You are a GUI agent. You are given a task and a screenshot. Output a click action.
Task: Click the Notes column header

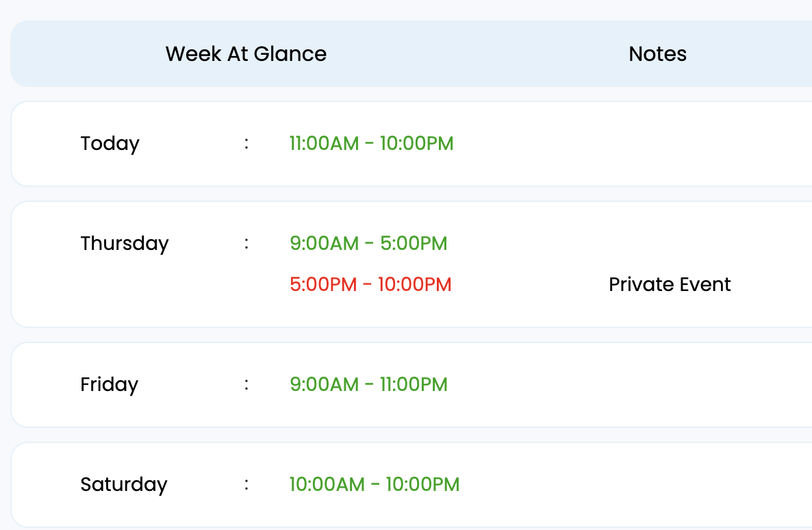657,53
